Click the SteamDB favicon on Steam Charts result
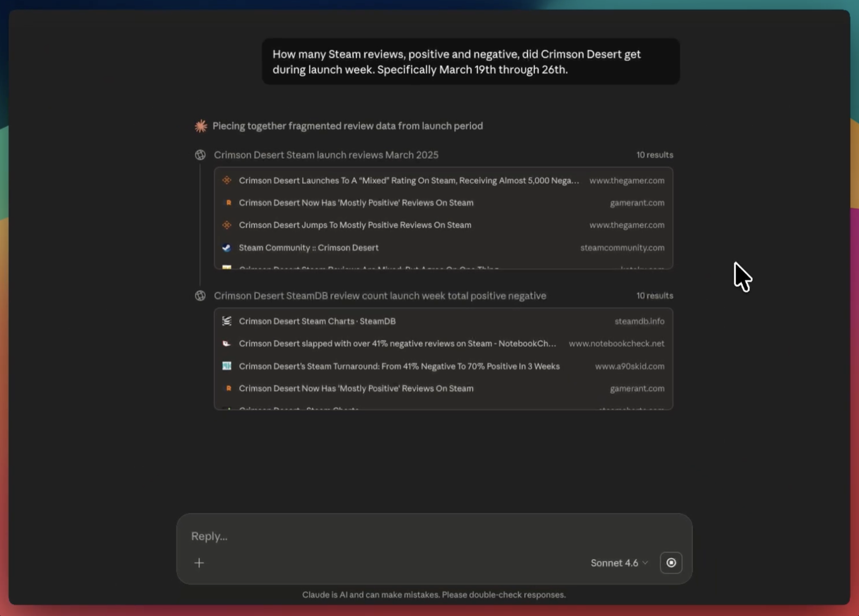Viewport: 859px width, 616px height. point(227,321)
